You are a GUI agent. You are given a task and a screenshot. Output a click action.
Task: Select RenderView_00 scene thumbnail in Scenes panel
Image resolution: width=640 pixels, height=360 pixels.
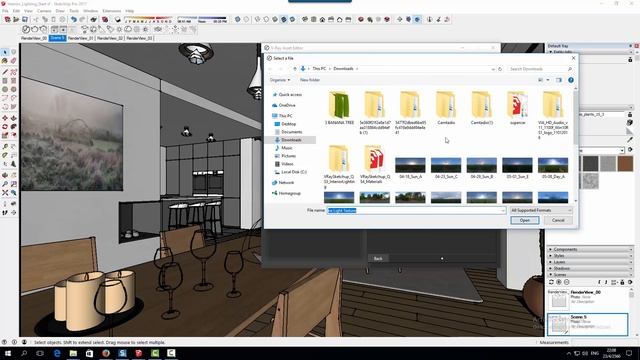click(x=558, y=300)
